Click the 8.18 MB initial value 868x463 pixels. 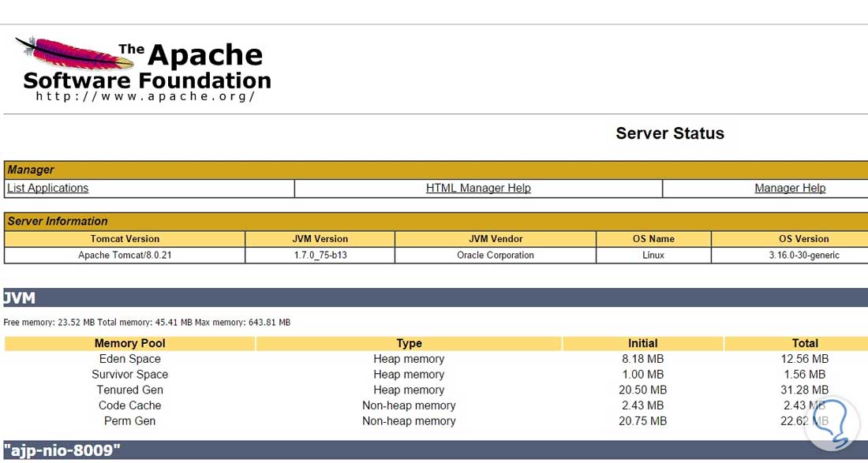coord(642,359)
